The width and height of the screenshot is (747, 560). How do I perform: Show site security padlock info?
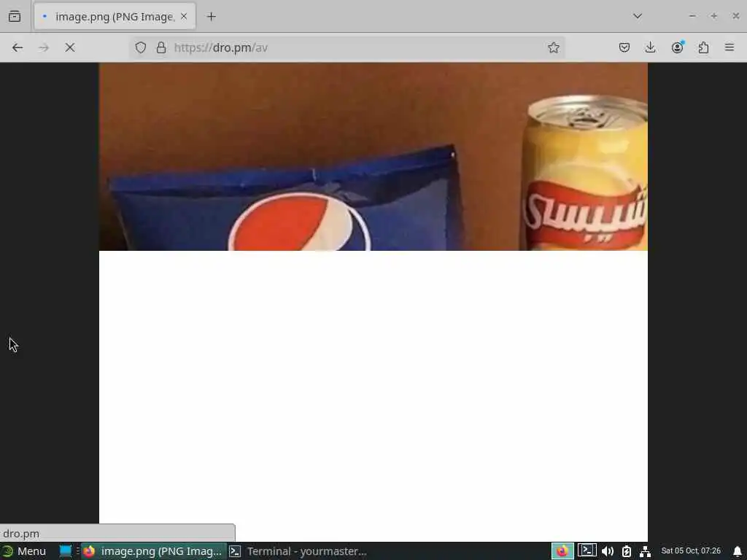[x=161, y=47]
